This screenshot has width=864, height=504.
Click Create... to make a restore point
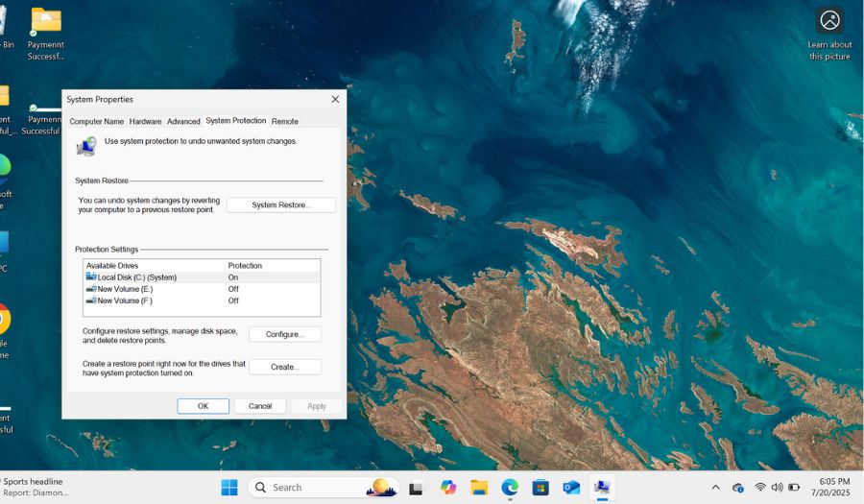[284, 367]
